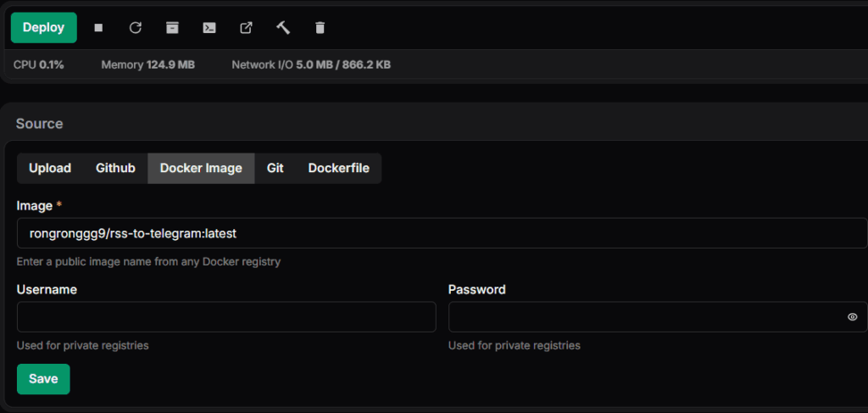The width and height of the screenshot is (868, 413).
Task: Click the circular reload icon
Action: [x=135, y=28]
